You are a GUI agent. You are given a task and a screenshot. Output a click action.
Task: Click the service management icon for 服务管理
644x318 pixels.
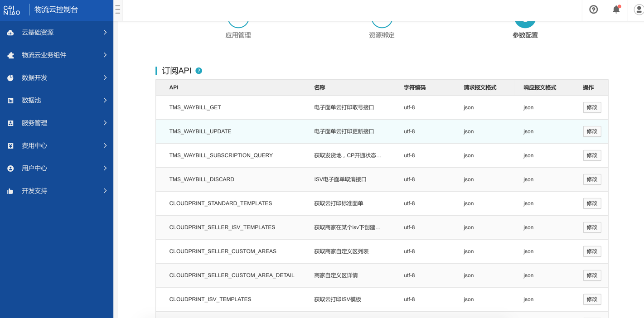click(x=10, y=123)
